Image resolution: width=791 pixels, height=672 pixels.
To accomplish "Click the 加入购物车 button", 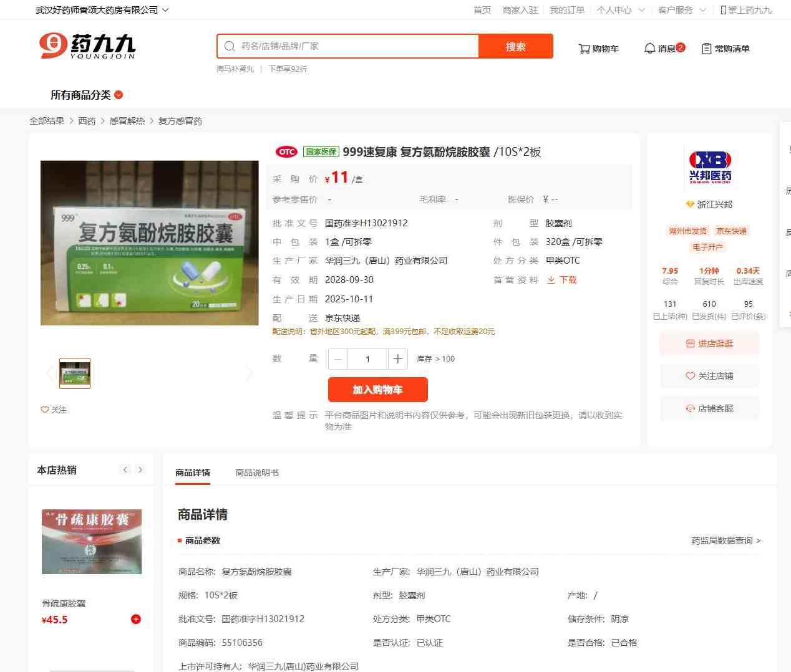I will pyautogui.click(x=377, y=390).
